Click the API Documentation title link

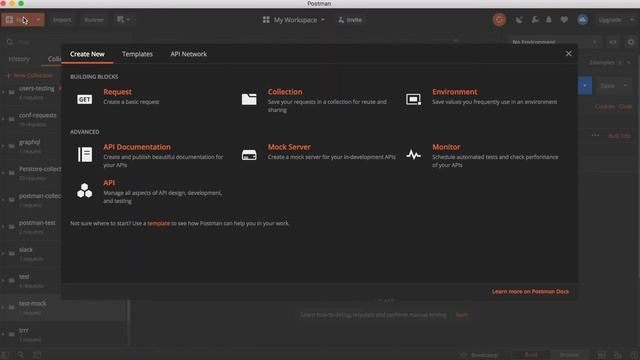point(137,147)
